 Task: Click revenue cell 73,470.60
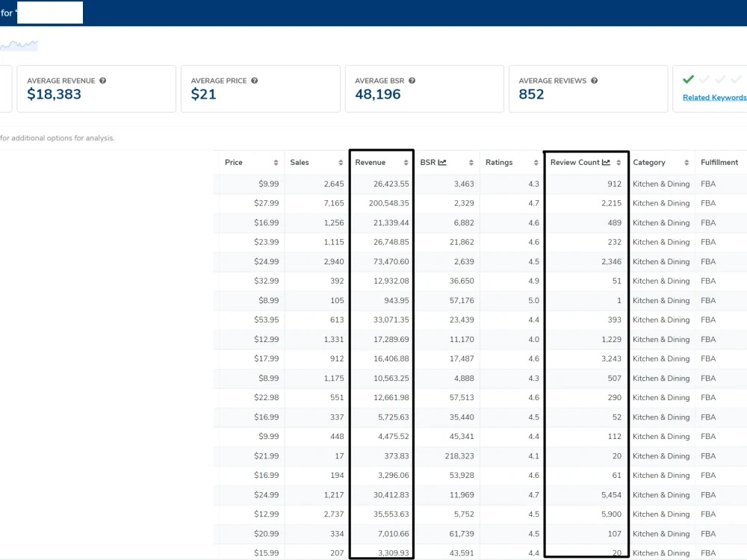[391, 261]
